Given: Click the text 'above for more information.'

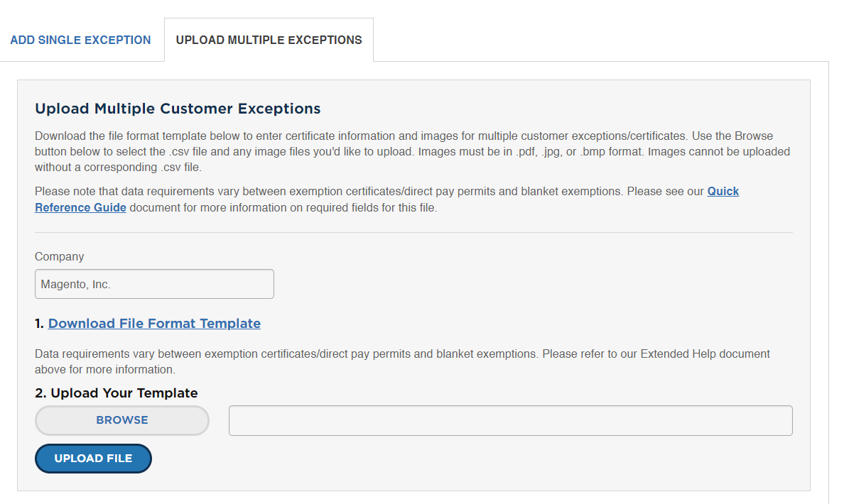Looking at the screenshot, I should [x=105, y=370].
